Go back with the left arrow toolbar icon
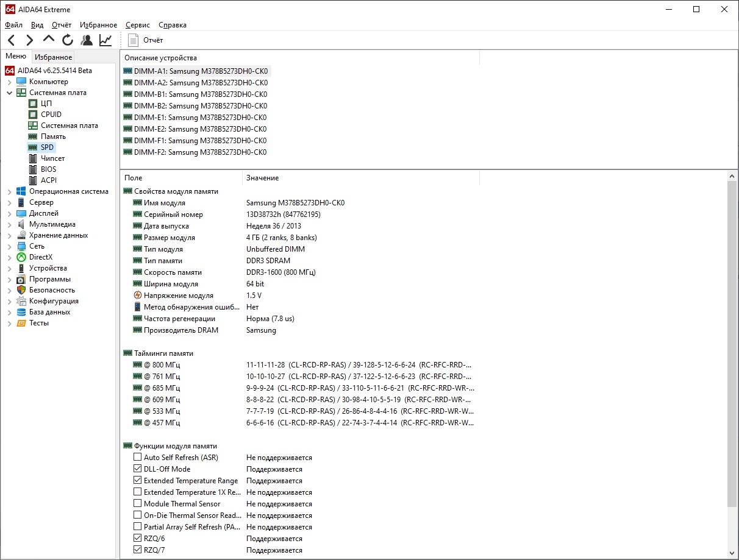 pyautogui.click(x=12, y=40)
